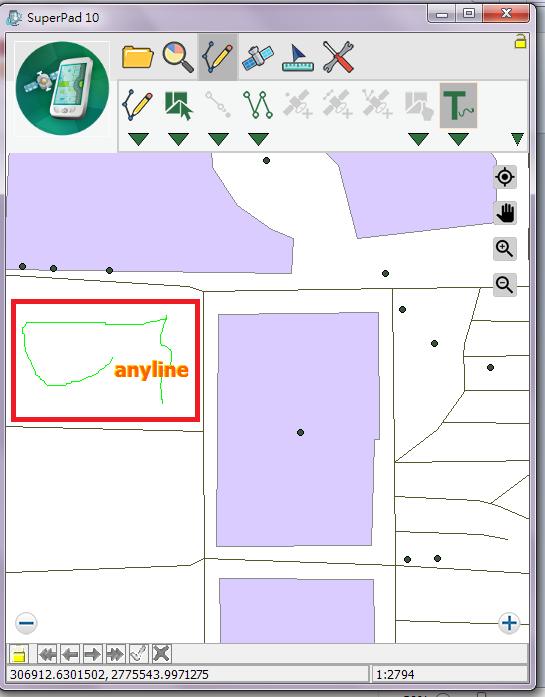The width and height of the screenshot is (545, 697).
Task: Open the folder icon in top toolbar
Action: click(137, 56)
